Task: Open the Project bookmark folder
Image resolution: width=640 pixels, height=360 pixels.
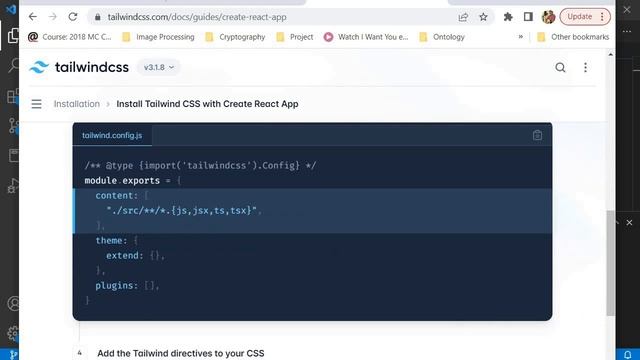Action: pos(295,37)
